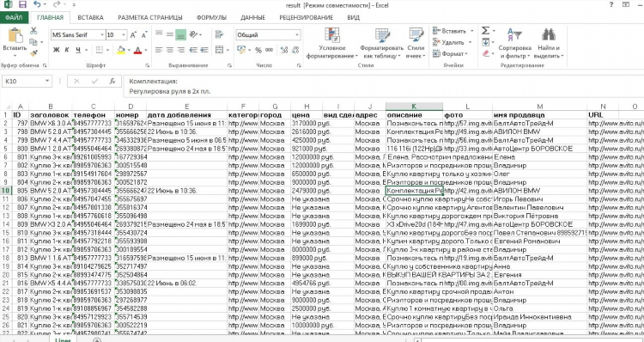Screen dimensions: 644x342
Task: Toggle bold Ж formatting
Action: (57, 50)
